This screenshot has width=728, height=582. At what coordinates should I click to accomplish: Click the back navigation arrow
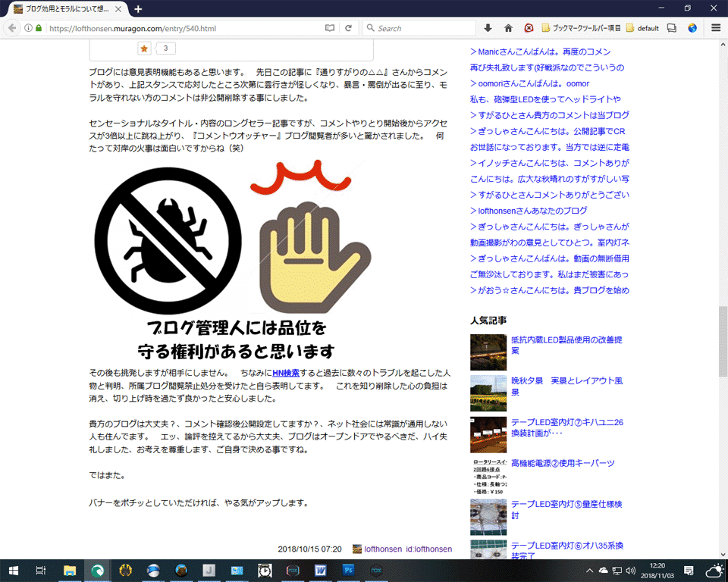[11, 27]
